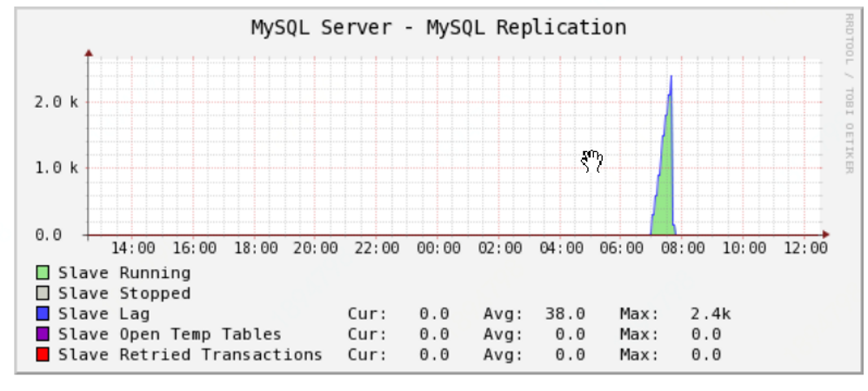
Task: Click the purple Slave Open Temp Tables swatch
Action: (x=43, y=334)
